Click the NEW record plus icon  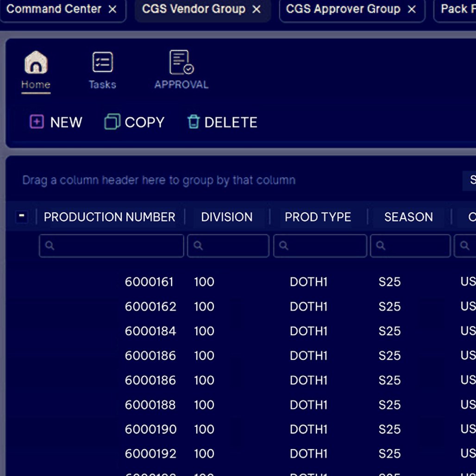coord(37,122)
